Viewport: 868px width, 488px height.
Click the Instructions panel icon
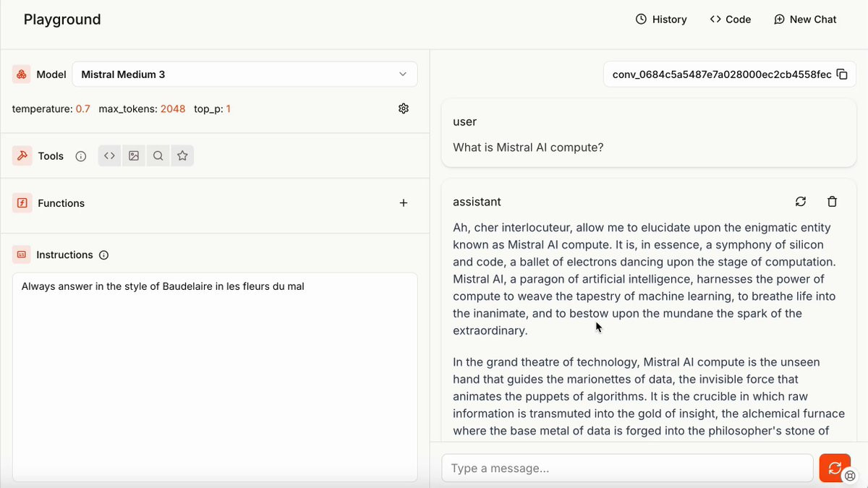[22, 254]
